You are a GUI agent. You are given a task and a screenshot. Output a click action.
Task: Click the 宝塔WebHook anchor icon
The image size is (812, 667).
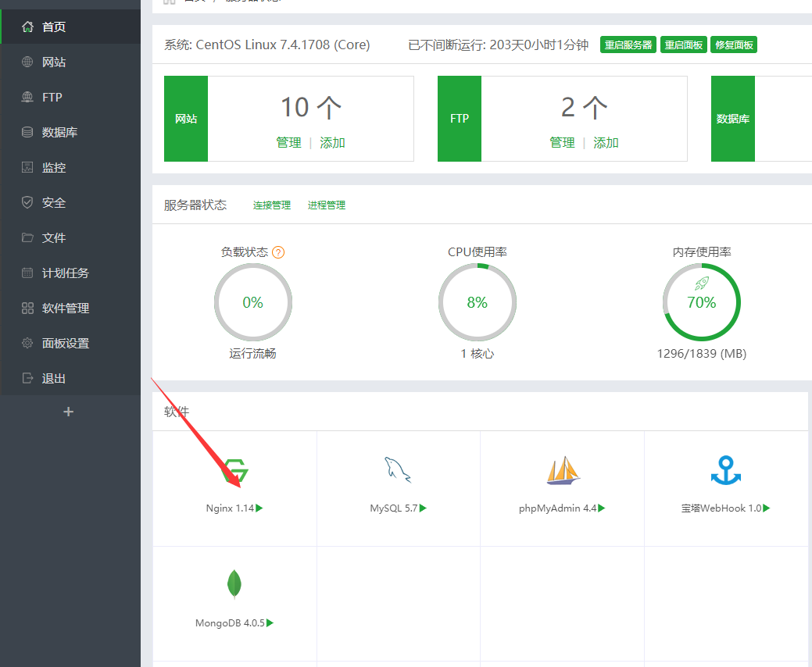coord(726,470)
